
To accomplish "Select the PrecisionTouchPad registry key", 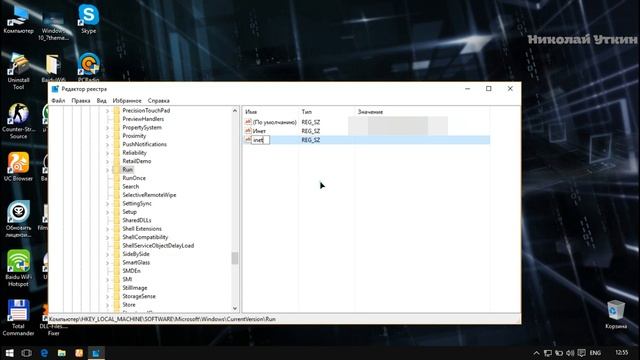I will (146, 111).
